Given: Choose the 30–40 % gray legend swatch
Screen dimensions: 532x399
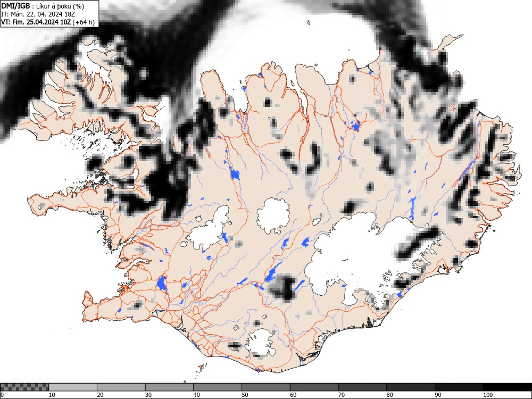Looking at the screenshot, I should [169, 387].
